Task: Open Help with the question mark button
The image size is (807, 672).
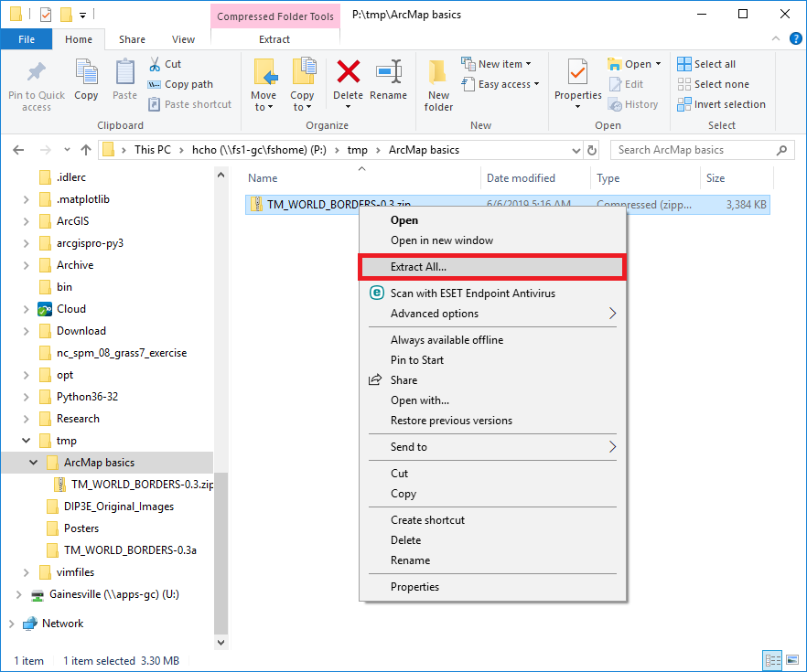Action: pyautogui.click(x=795, y=38)
